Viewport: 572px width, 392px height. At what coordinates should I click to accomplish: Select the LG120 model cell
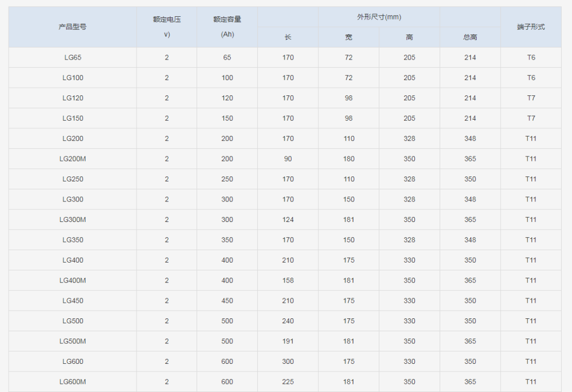pyautogui.click(x=73, y=97)
